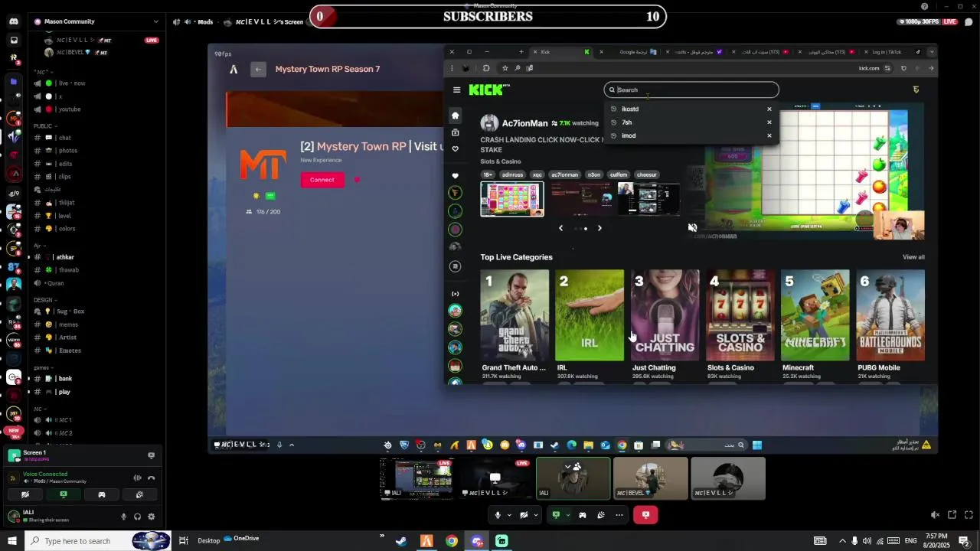Open Discord direct messages home icon

(x=14, y=21)
